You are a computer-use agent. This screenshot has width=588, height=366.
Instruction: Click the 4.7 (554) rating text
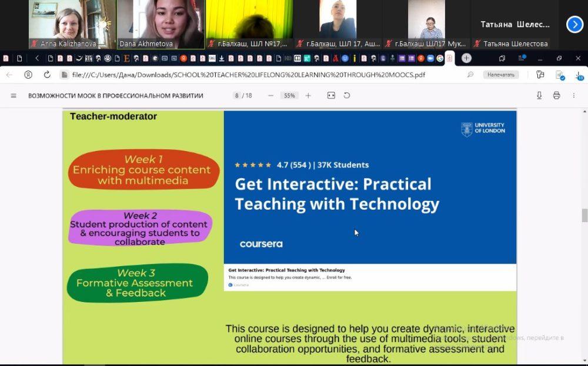tap(293, 165)
